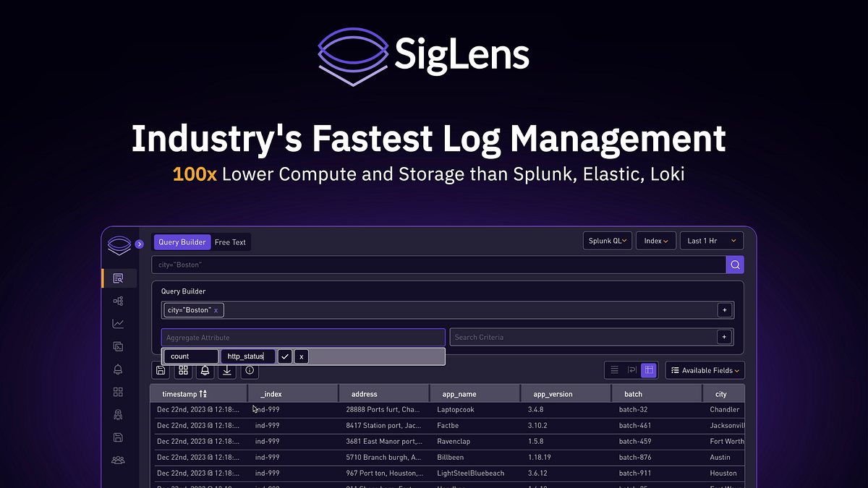Confirm the http_status aggregate with the checkmark
Viewport: 868px width, 488px height.
(x=284, y=356)
